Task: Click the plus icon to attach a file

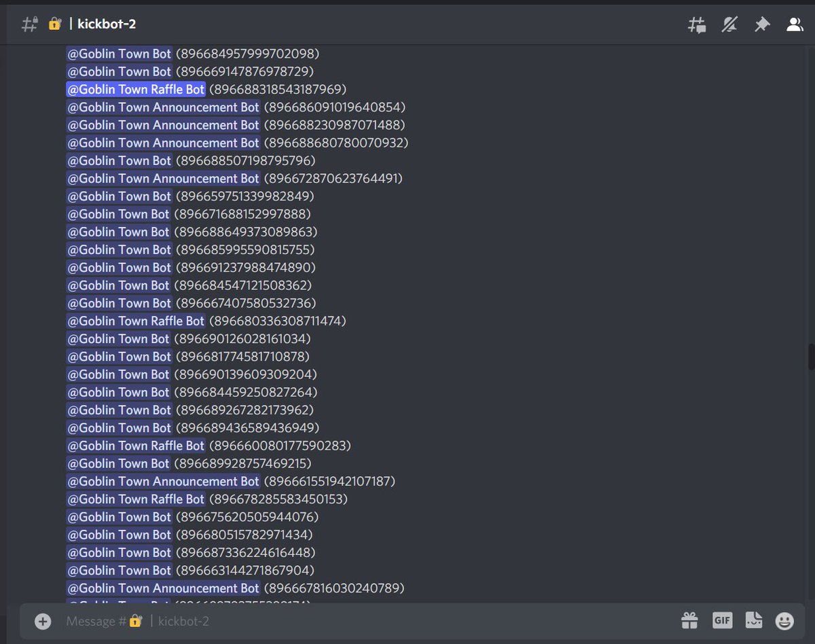Action: pyautogui.click(x=42, y=621)
